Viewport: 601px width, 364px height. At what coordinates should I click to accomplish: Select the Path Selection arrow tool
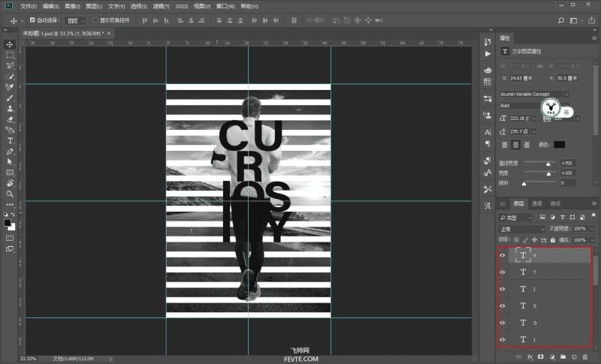[x=10, y=162]
